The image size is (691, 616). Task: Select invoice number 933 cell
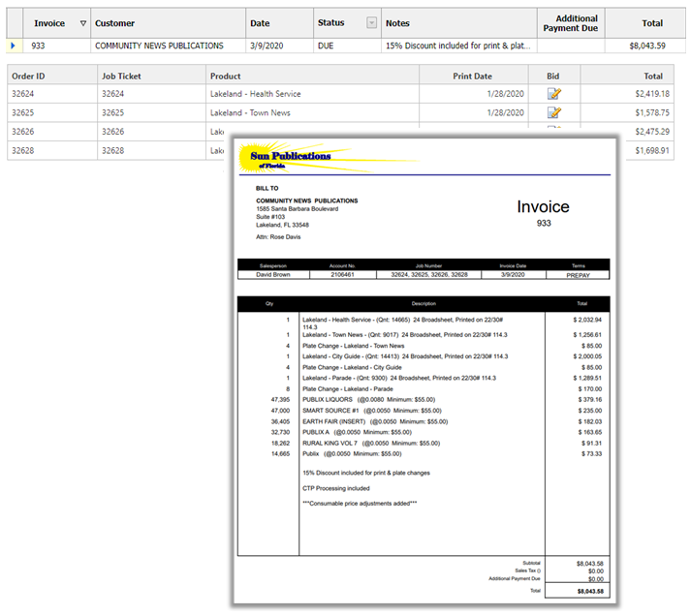(56, 46)
